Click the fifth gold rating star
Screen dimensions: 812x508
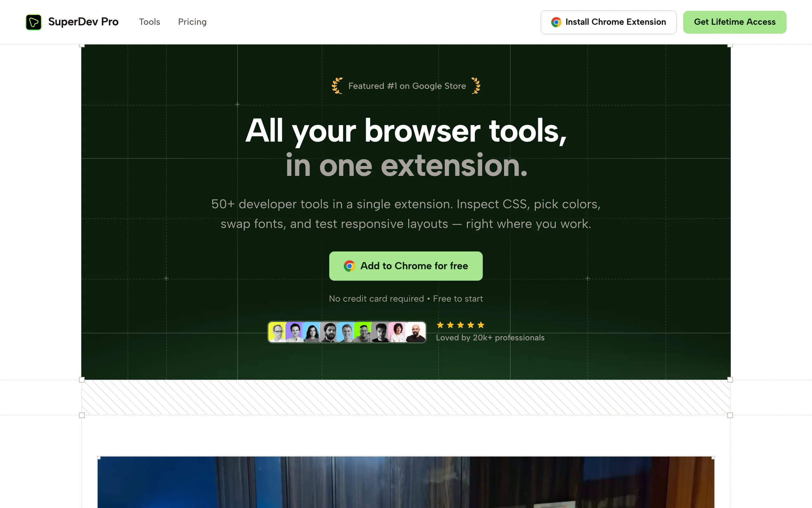481,325
